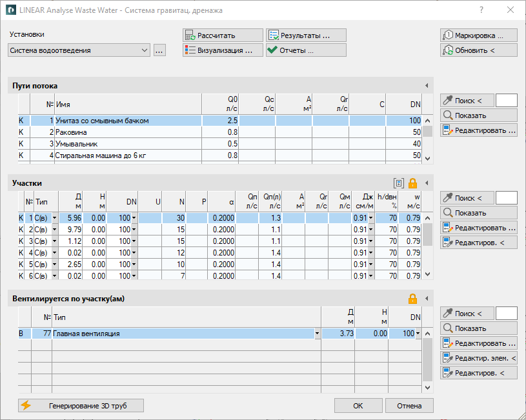Click the help question mark in title bar
Screen dimensions: 526x420
481,10
